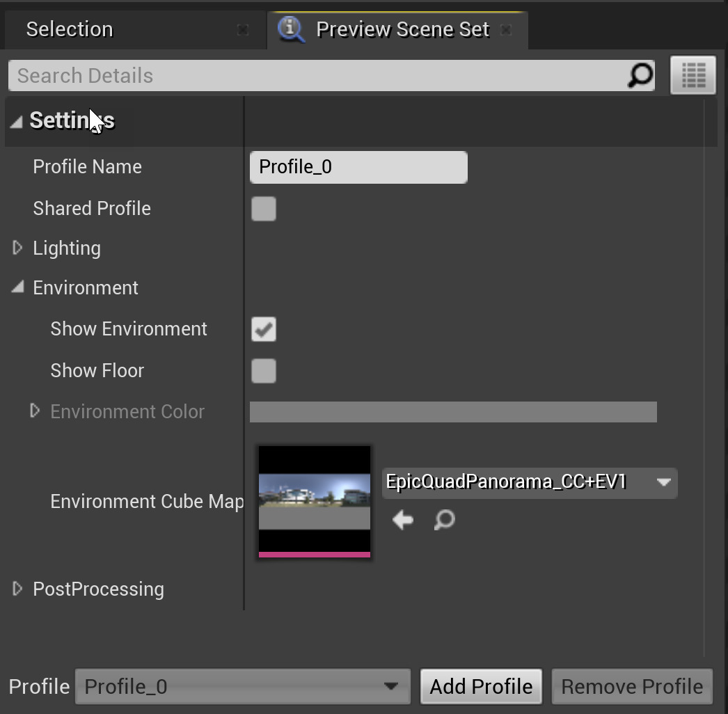Open the Profile_0 profile dropdown
The image size is (728, 714).
(242, 687)
